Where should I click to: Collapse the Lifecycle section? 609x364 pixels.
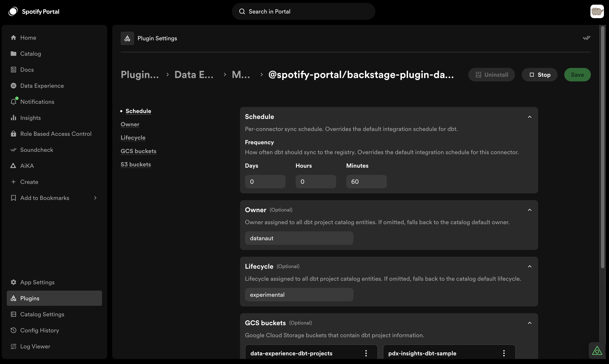(x=530, y=266)
